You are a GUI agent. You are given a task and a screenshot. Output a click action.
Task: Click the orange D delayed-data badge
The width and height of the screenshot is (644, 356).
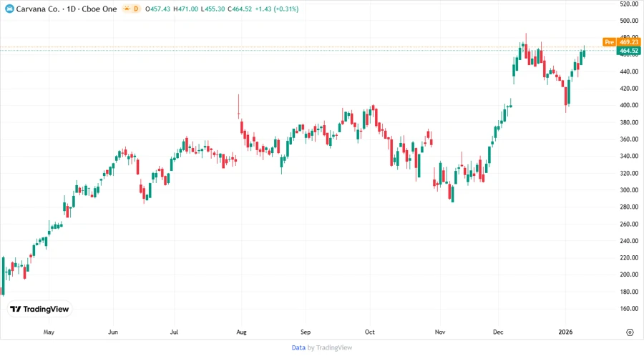[x=136, y=9]
